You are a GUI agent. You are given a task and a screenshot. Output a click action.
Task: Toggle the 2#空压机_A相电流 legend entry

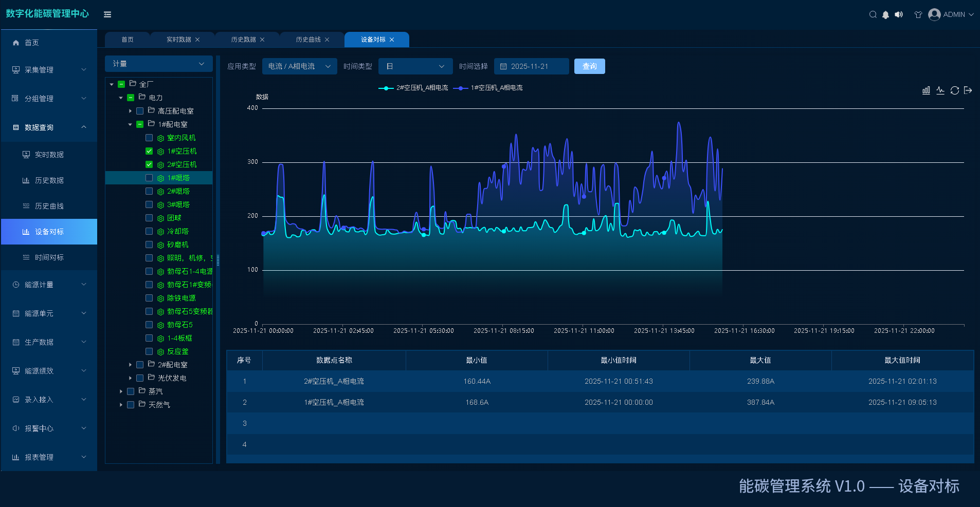pos(413,88)
